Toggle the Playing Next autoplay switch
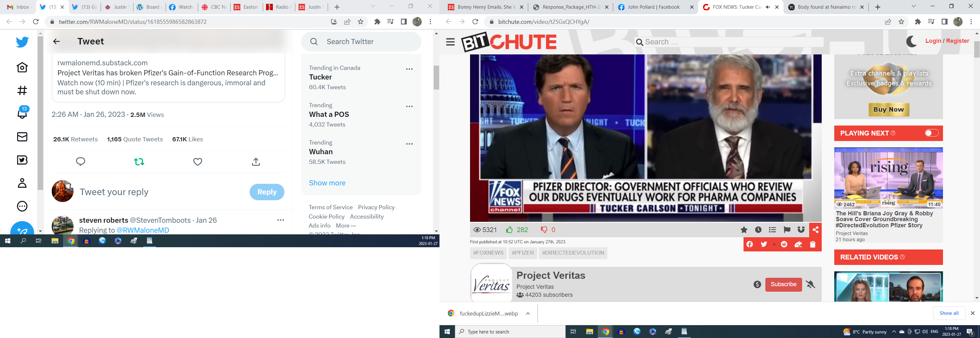 tap(931, 133)
